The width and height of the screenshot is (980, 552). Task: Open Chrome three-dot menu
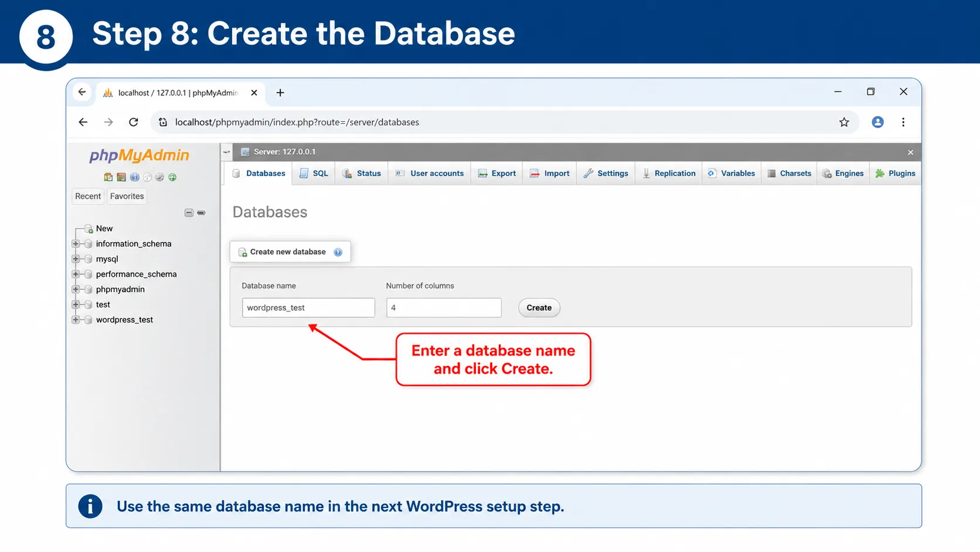tap(903, 122)
